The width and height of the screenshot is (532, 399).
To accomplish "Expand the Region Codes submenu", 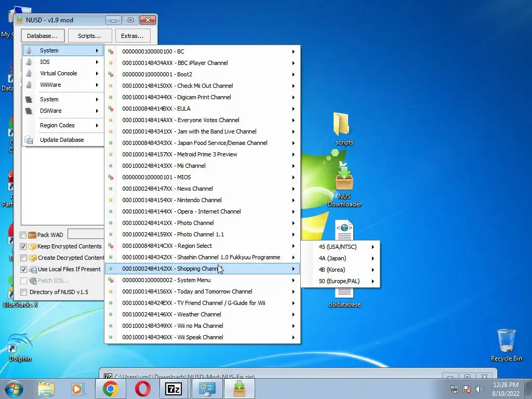I will coord(63,125).
